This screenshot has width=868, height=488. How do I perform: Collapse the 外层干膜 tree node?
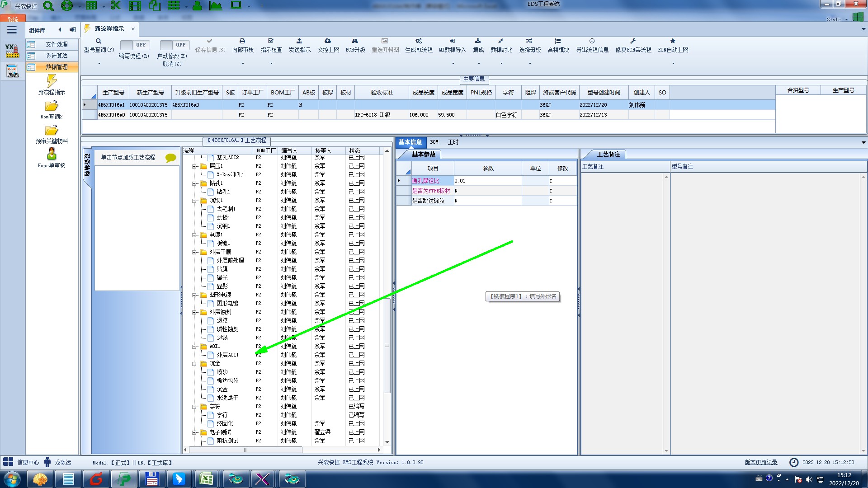(x=194, y=252)
